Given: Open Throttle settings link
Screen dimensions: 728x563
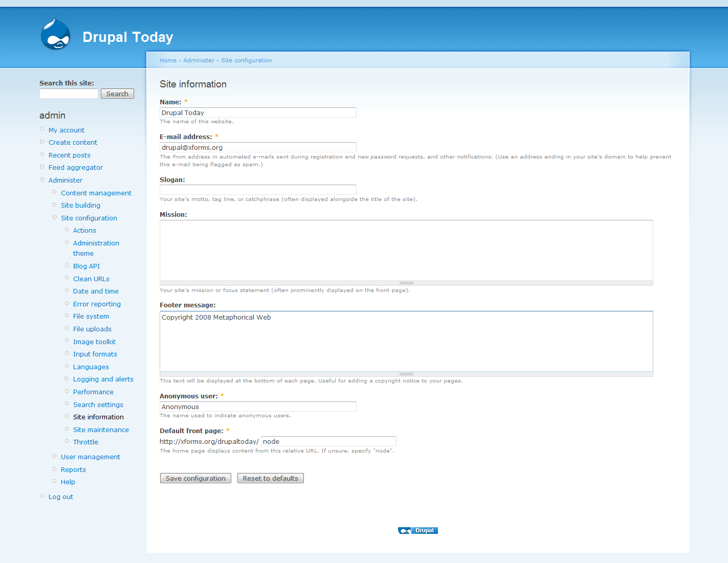Looking at the screenshot, I should pos(85,442).
